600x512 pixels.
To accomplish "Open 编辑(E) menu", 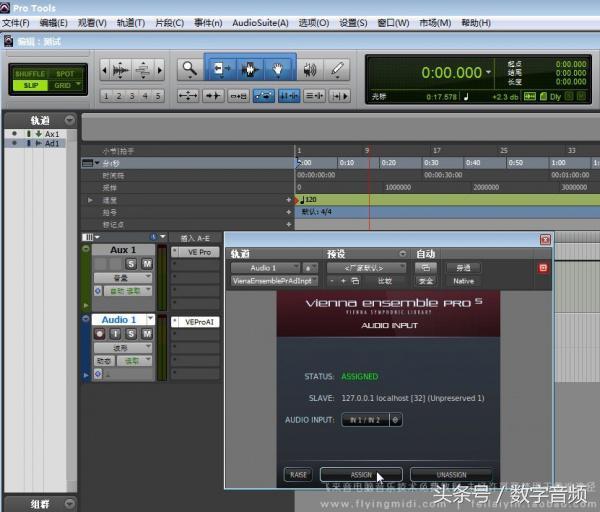I will (x=54, y=23).
